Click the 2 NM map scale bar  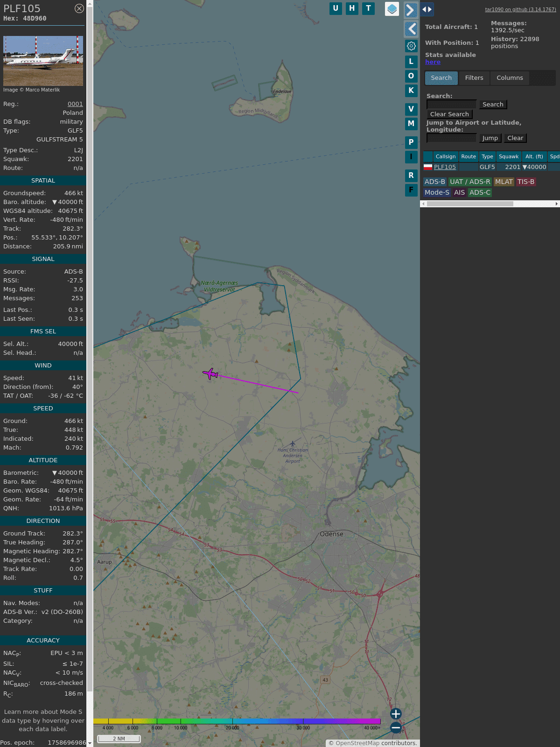119,739
